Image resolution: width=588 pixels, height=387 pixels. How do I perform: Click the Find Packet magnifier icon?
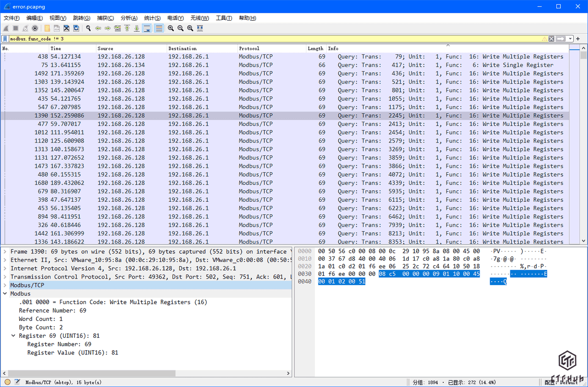pos(88,28)
